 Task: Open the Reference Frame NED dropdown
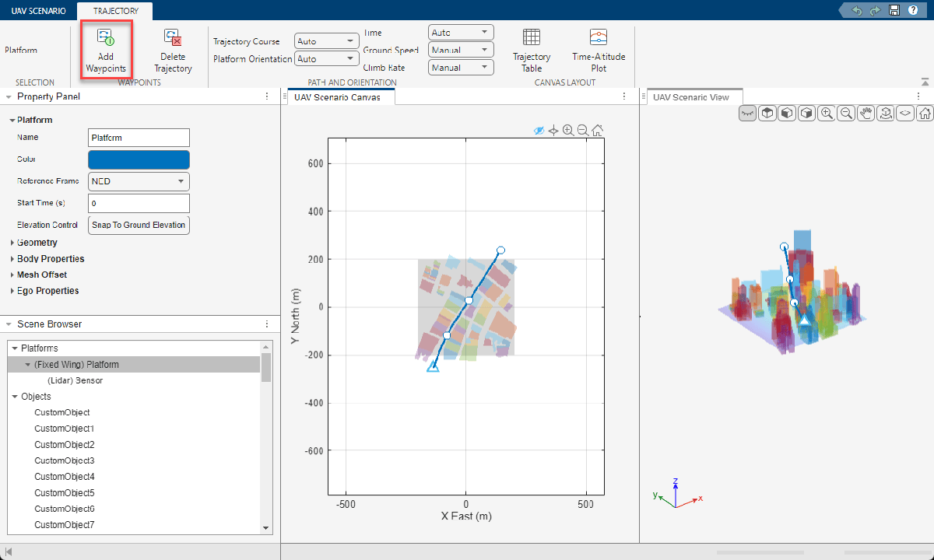tap(139, 181)
